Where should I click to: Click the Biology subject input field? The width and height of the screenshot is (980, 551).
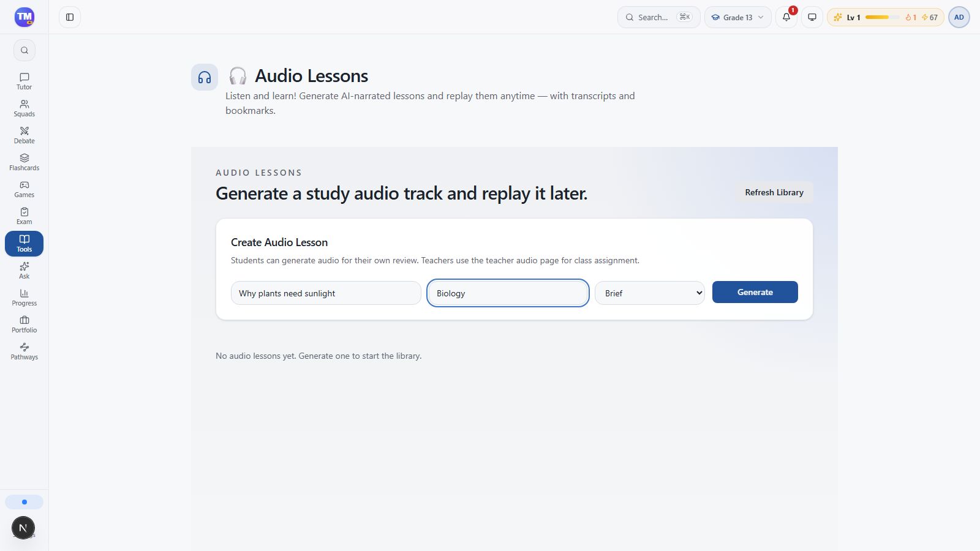[508, 293]
